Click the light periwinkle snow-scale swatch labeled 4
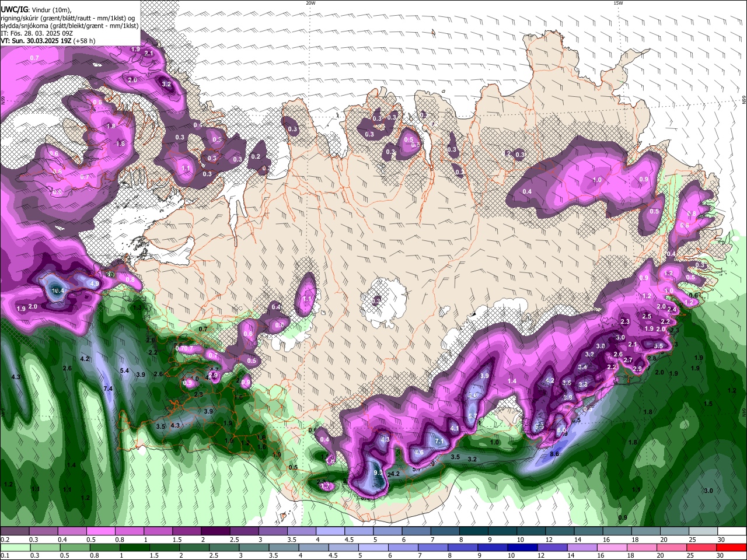 pyautogui.click(x=330, y=531)
